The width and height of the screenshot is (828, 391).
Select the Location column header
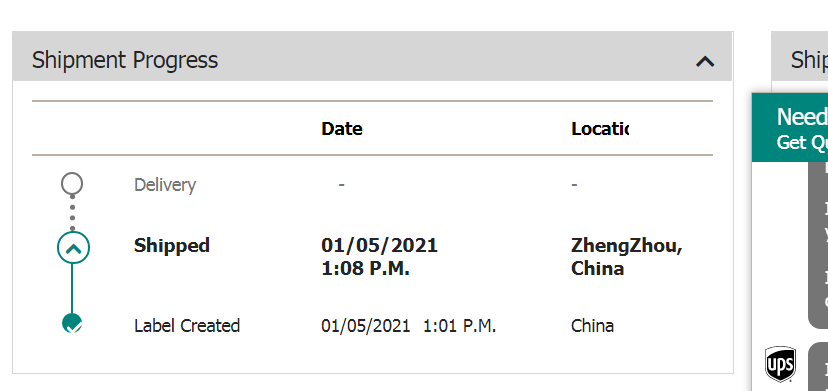click(600, 128)
